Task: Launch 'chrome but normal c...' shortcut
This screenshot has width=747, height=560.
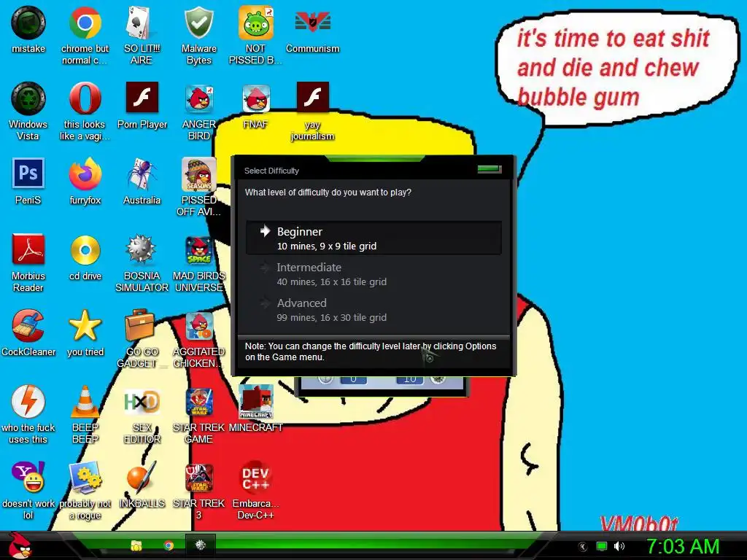Action: coord(85,23)
